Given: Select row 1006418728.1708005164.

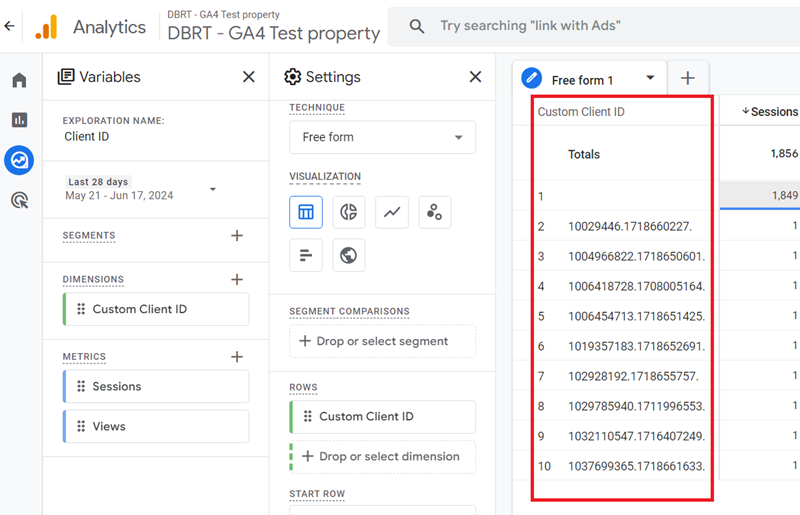Looking at the screenshot, I should (x=637, y=286).
